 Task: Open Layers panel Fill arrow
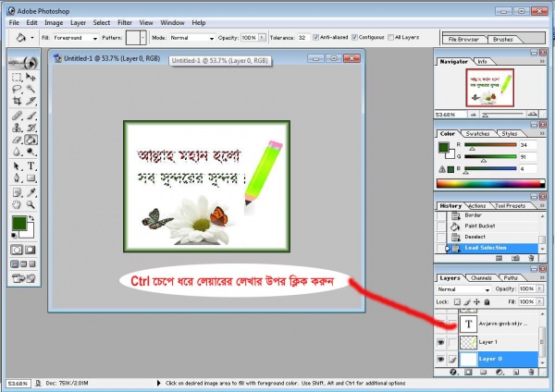pyautogui.click(x=540, y=301)
